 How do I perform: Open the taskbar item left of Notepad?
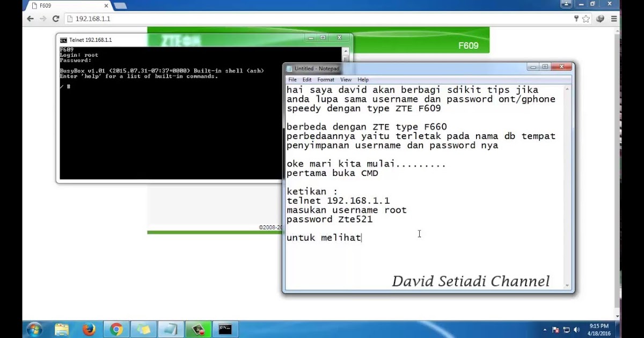click(144, 329)
